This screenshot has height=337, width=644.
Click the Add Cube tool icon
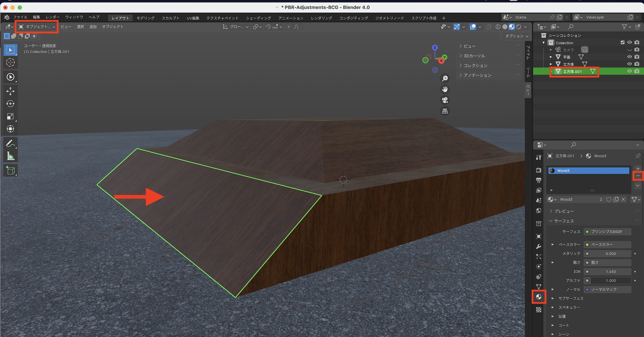coord(10,171)
